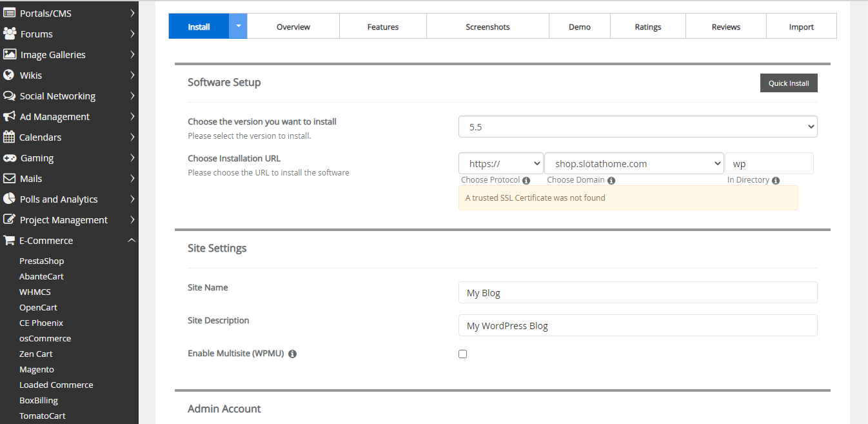Enable the Multisite (WPMU) checkbox
The width and height of the screenshot is (868, 424).
click(x=462, y=354)
